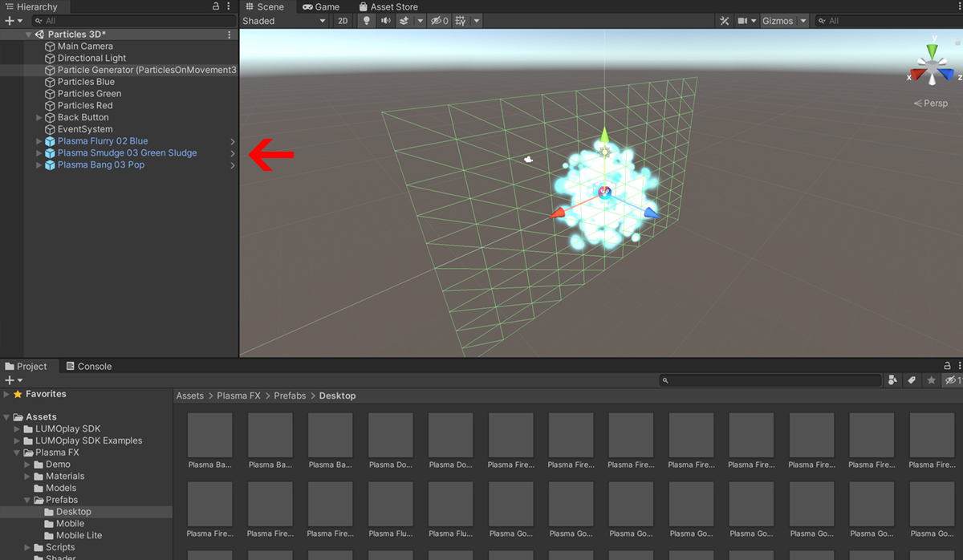Select Plasma Smudge 03 Green Sludge object
The image size is (963, 560).
tap(127, 153)
